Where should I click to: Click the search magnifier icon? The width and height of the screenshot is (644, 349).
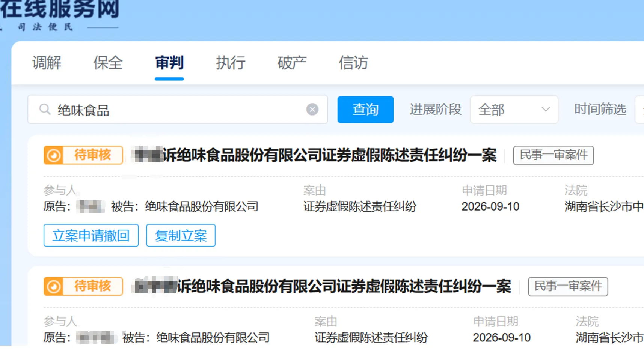pyautogui.click(x=45, y=110)
